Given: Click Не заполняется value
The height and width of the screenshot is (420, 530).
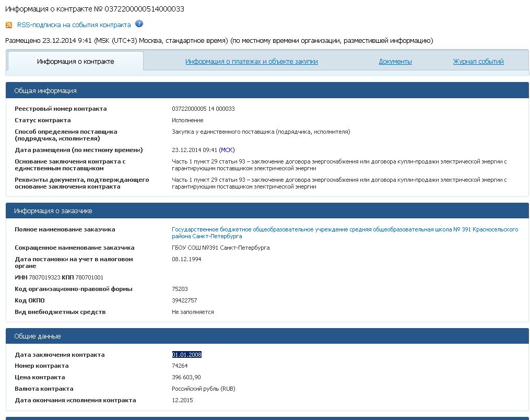Looking at the screenshot, I should 193,312.
